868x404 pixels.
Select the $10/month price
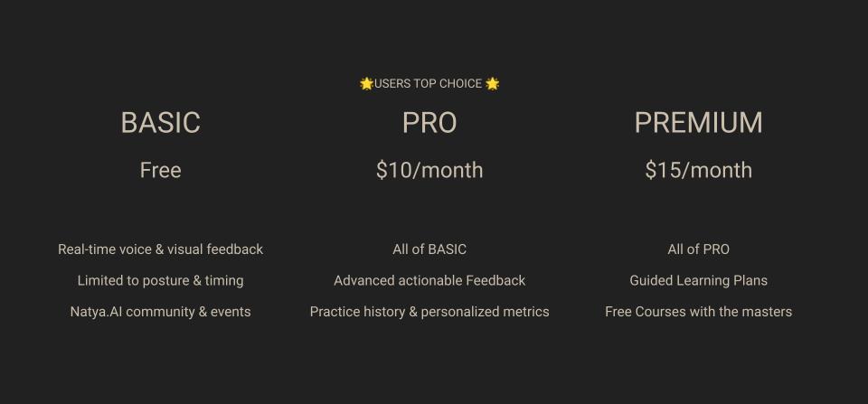point(429,170)
